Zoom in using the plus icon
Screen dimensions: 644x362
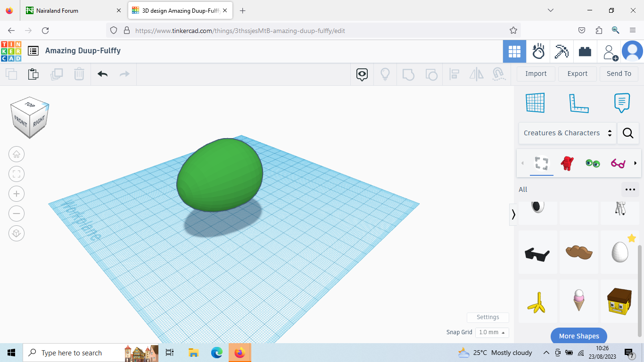pyautogui.click(x=17, y=193)
